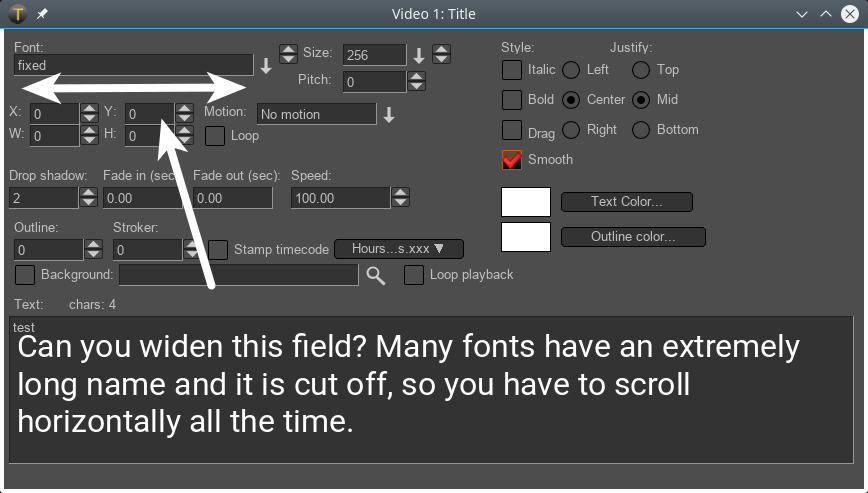Click the pin icon in title bar

click(x=41, y=14)
